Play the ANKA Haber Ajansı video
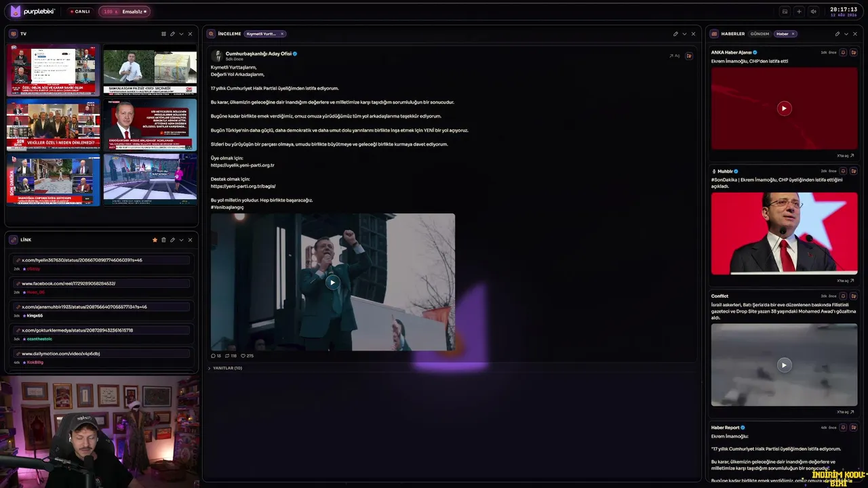Screen dimensions: 868x488 tap(784, 108)
